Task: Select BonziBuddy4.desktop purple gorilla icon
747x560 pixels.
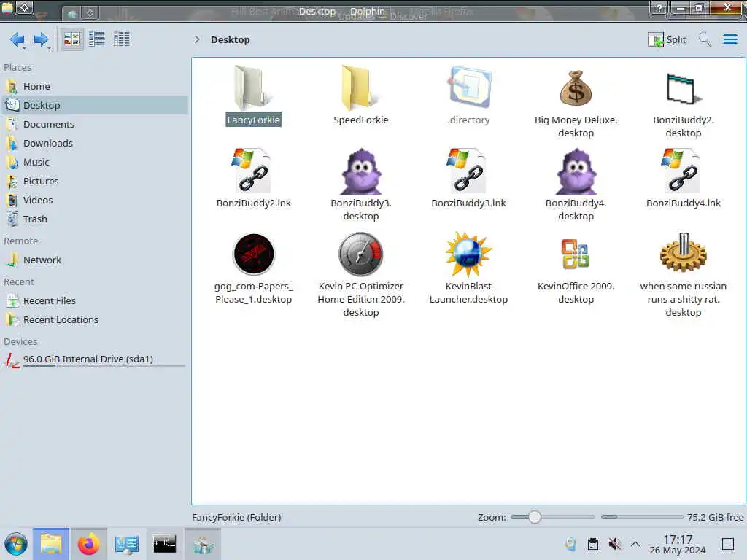Action: 576,171
